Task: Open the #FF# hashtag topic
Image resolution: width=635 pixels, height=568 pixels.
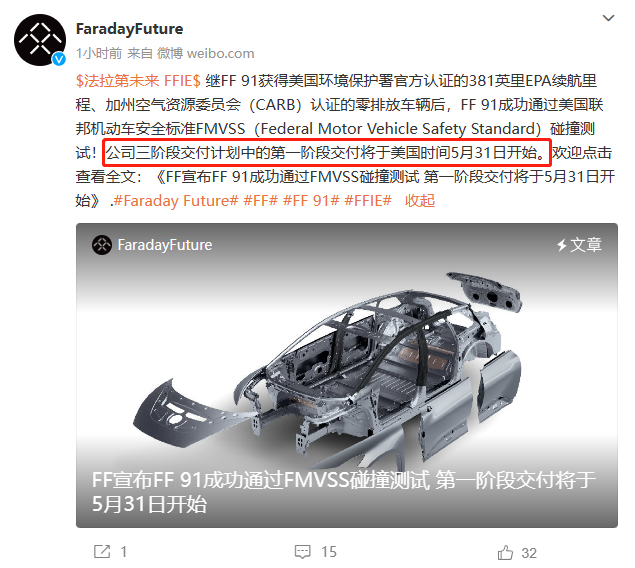Action: click(260, 201)
